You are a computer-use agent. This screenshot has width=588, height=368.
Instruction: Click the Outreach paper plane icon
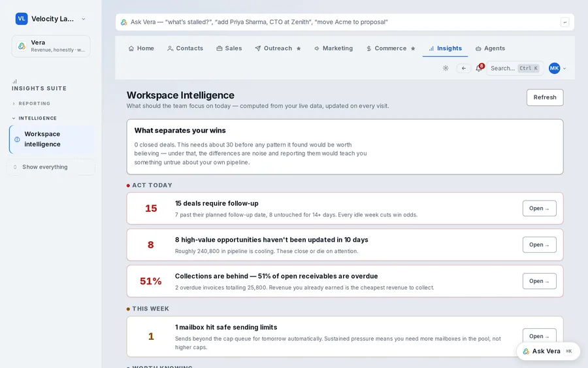(x=258, y=48)
